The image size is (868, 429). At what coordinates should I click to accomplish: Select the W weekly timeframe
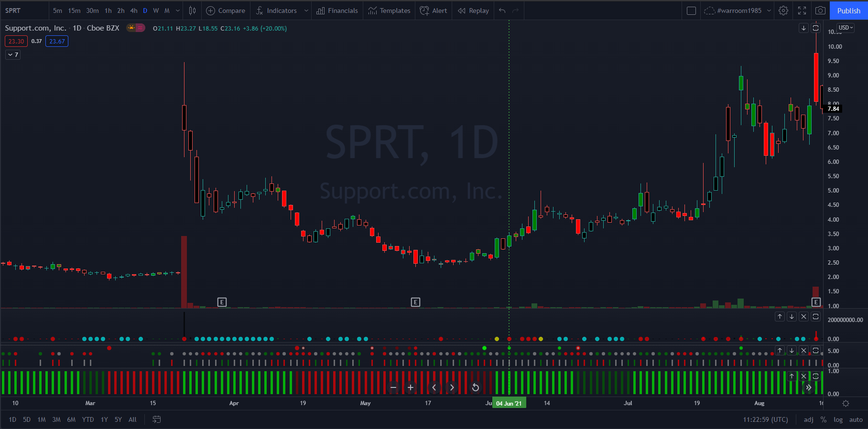(x=156, y=11)
